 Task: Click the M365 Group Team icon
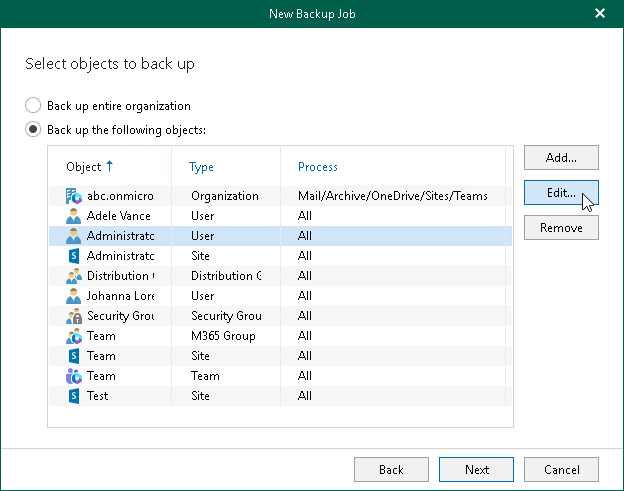tap(72, 336)
